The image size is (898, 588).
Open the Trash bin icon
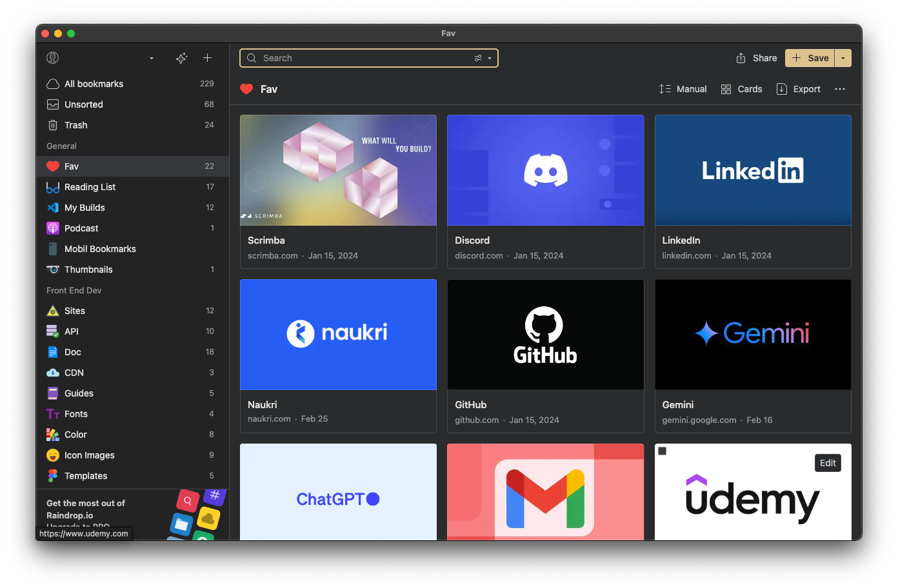[x=53, y=125]
